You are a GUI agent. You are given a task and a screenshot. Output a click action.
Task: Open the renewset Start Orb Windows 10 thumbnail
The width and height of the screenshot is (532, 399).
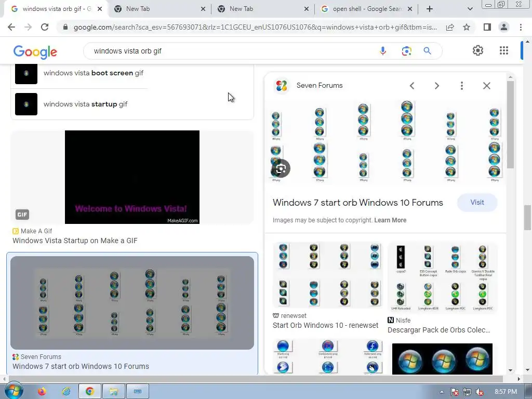click(x=327, y=275)
